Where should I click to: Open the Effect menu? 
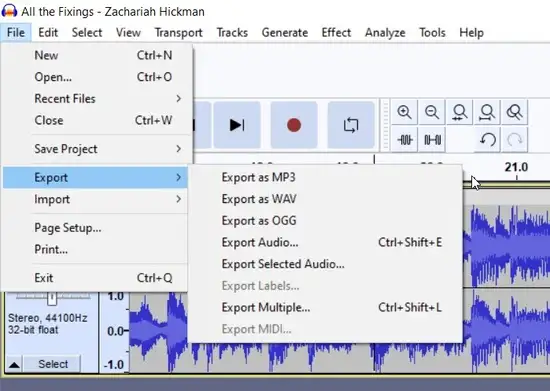tap(336, 33)
